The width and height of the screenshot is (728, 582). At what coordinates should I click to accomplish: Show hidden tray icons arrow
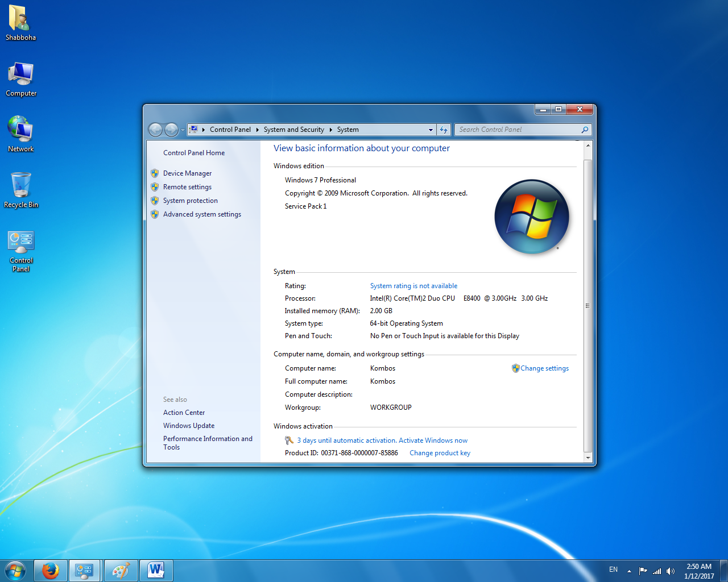tap(629, 571)
